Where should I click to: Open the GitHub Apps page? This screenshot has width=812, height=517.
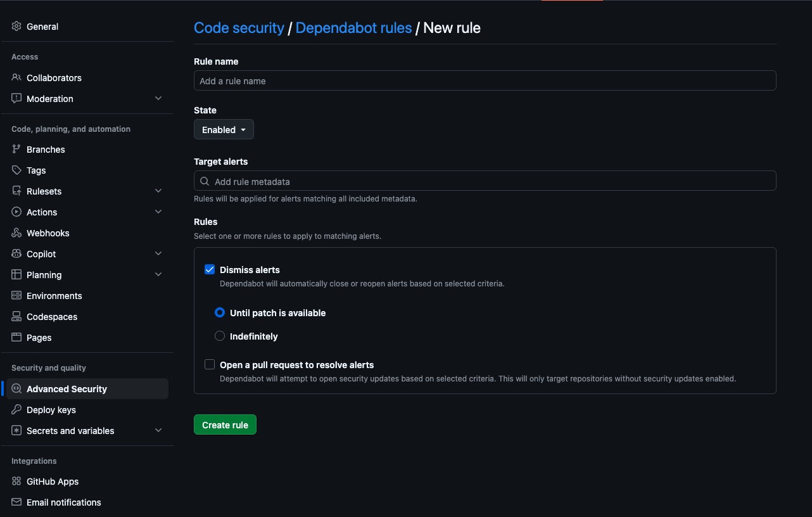click(87, 482)
